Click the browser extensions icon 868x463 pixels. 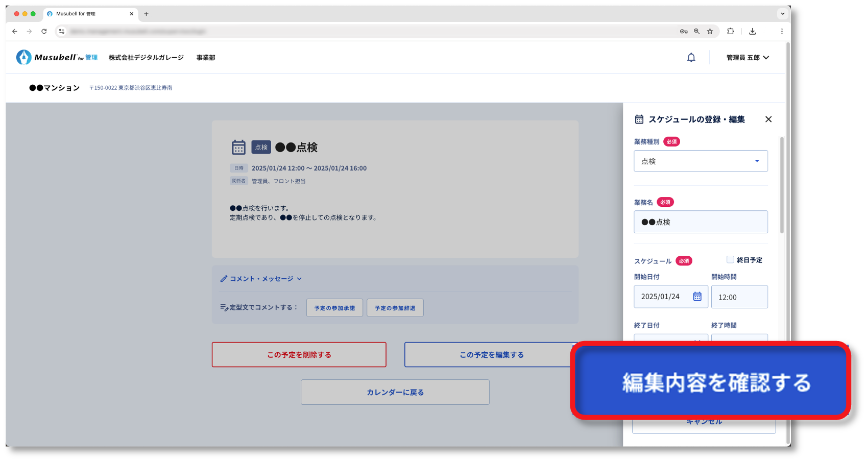(x=731, y=31)
